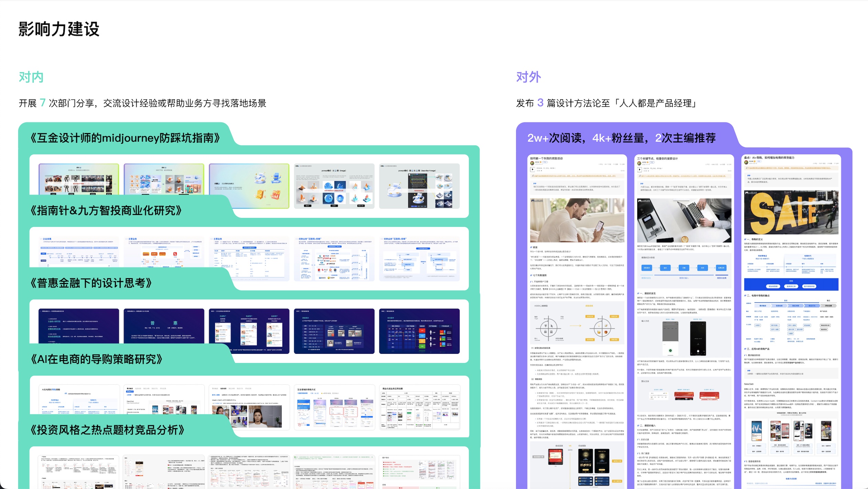The height and width of the screenshot is (489, 868).
Task: Click author avatar in AI+导购 article
Action: pyautogui.click(x=746, y=162)
